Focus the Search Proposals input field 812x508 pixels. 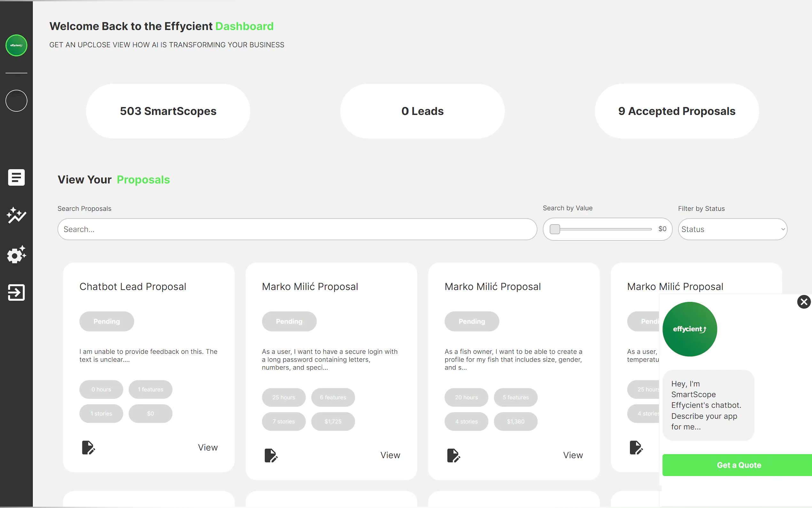tap(297, 229)
